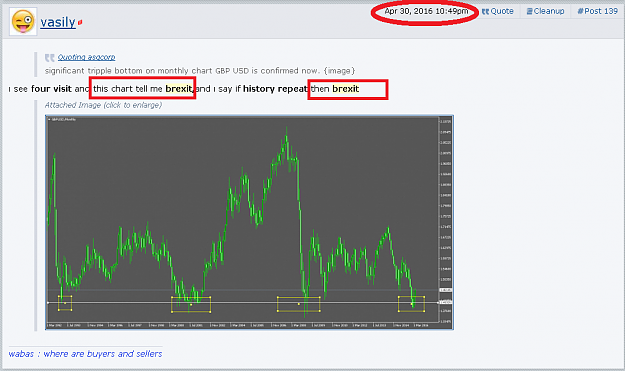Click the bold 'history repeat' text

(x=275, y=88)
